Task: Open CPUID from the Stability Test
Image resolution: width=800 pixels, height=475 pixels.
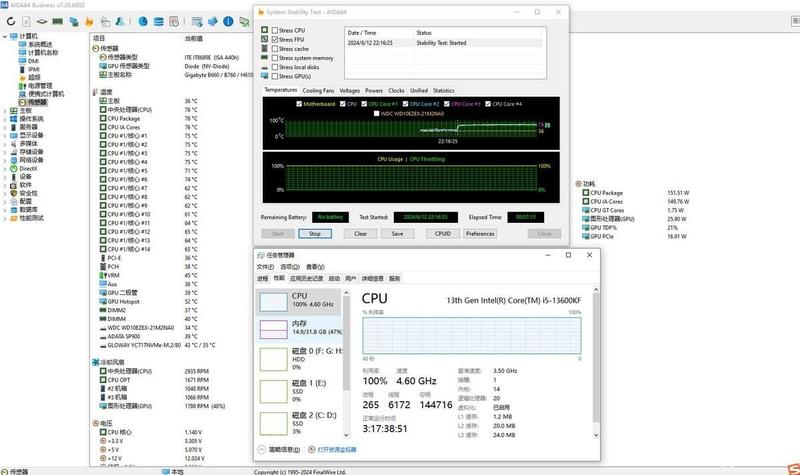Action: (442, 233)
